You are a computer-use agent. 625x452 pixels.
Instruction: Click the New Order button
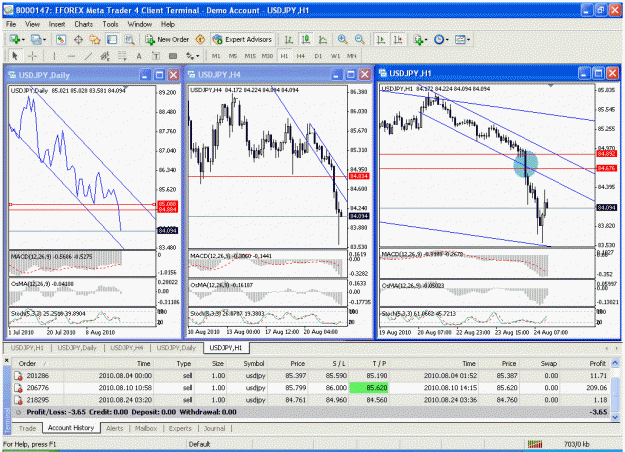pyautogui.click(x=167, y=39)
